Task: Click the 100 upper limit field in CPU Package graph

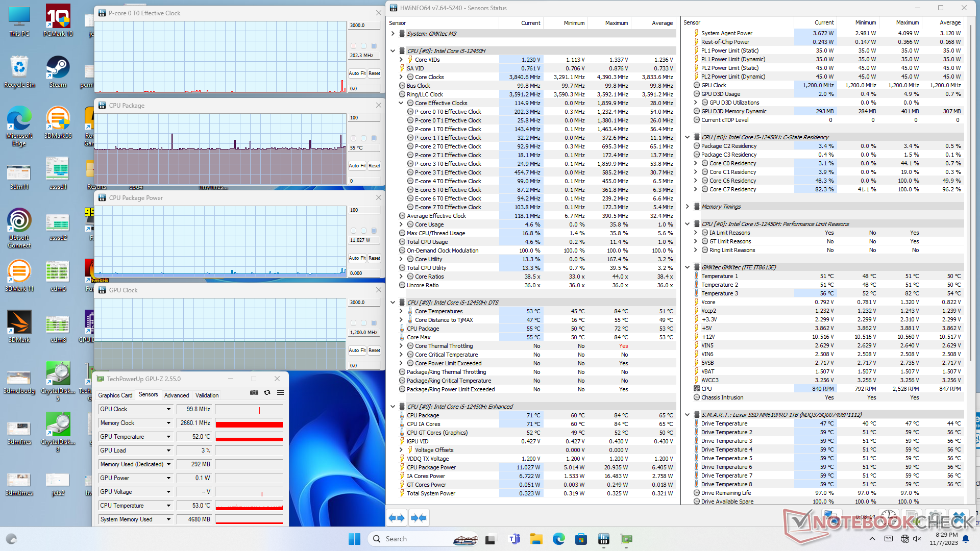Action: coord(364,117)
